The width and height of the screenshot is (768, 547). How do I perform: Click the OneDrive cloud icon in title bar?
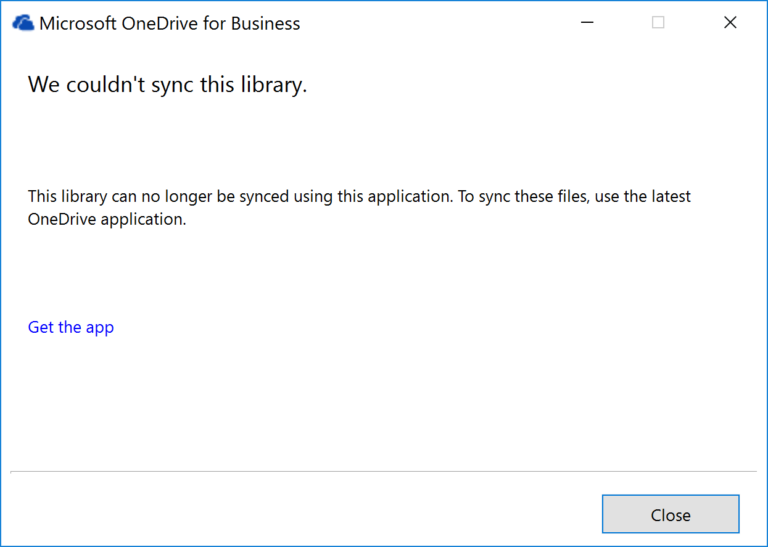point(23,23)
